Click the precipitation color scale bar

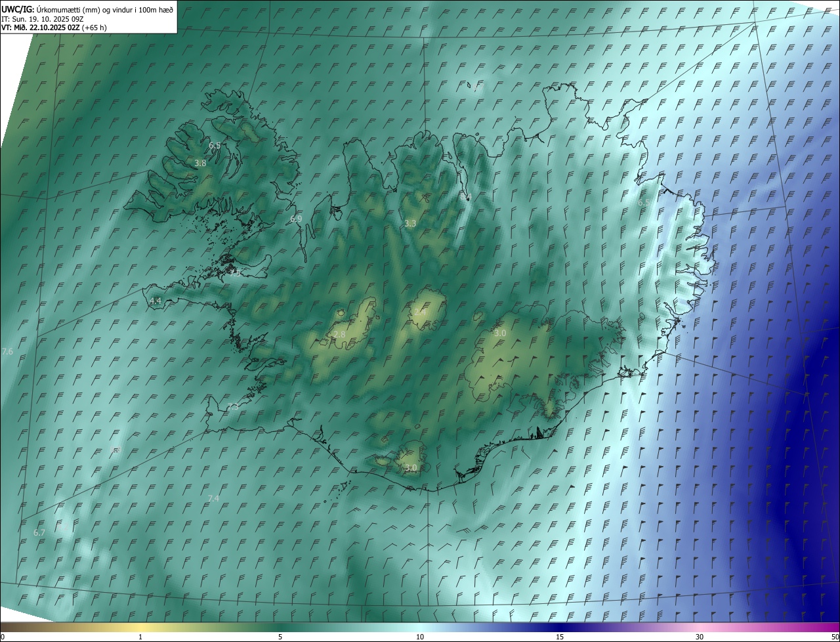click(x=420, y=627)
